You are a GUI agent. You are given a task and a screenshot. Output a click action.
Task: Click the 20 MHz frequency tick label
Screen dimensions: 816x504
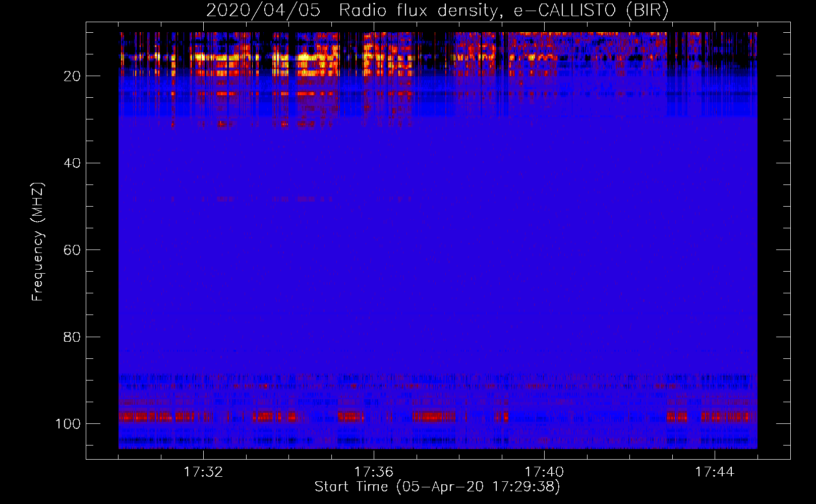(72, 76)
